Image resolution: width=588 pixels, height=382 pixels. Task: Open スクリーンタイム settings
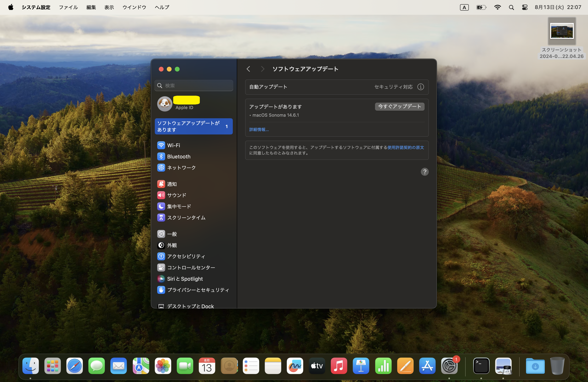186,217
